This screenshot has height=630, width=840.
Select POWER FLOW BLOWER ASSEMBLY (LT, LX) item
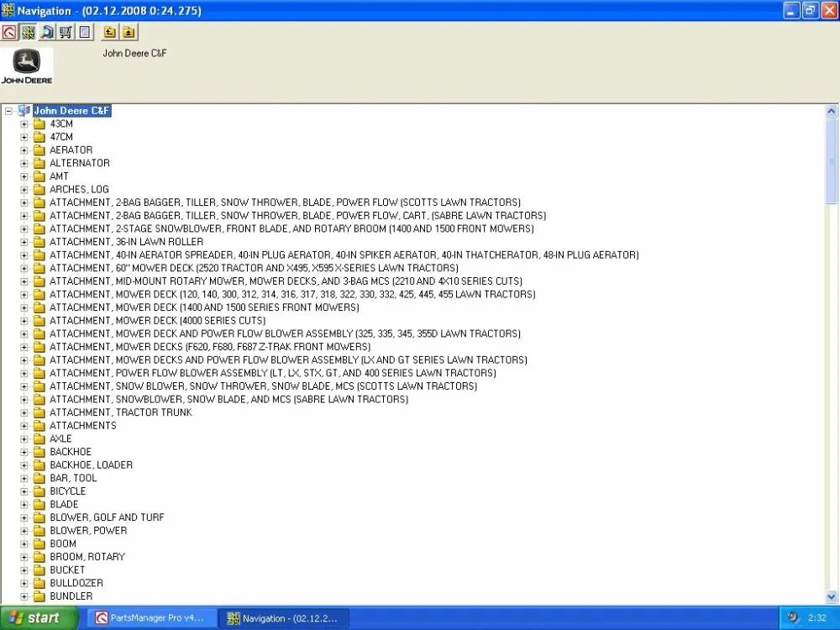coord(273,373)
